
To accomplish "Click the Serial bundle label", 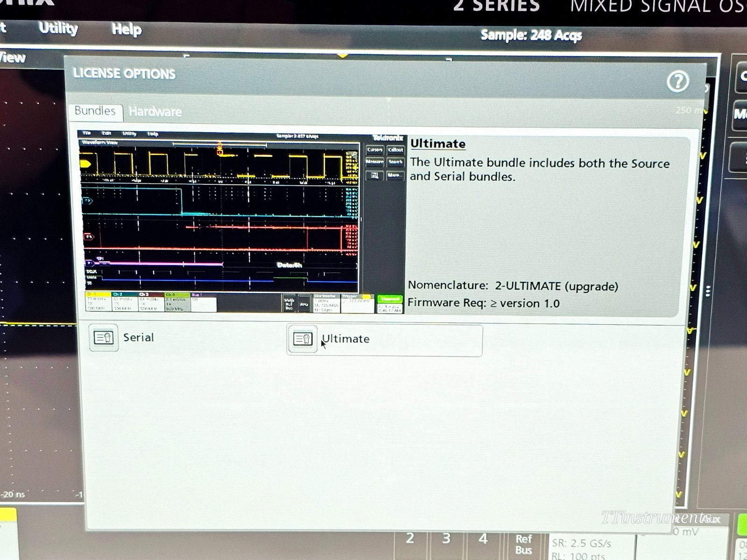I will tap(138, 337).
